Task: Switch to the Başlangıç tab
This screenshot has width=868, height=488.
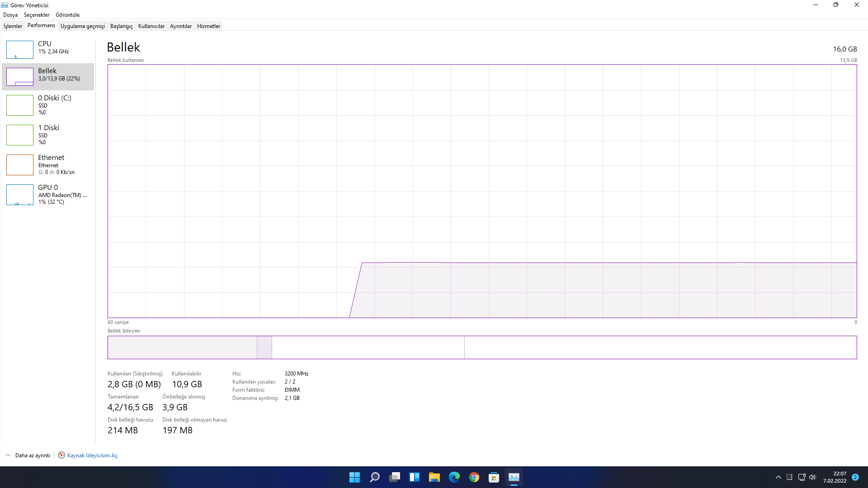Action: (121, 26)
